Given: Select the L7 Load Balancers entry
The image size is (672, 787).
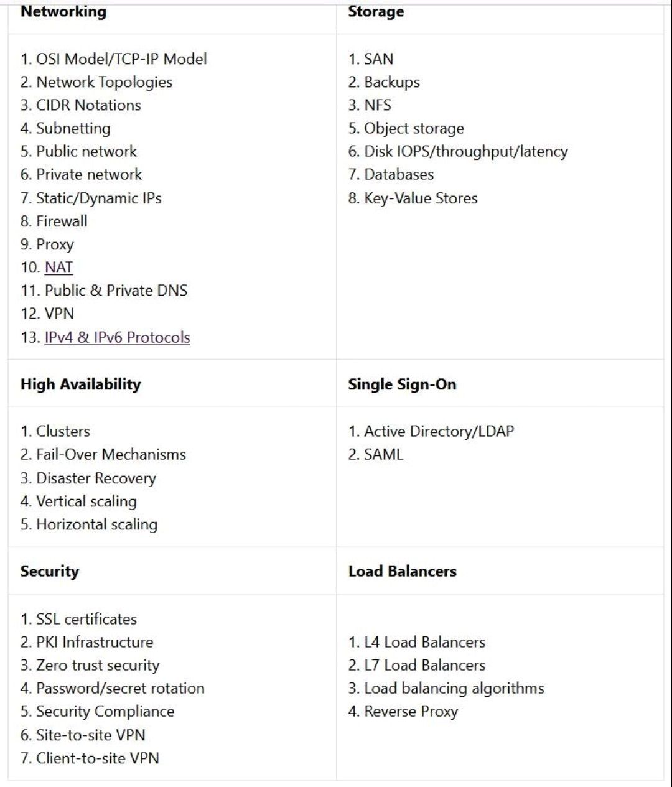Looking at the screenshot, I should point(417,665).
